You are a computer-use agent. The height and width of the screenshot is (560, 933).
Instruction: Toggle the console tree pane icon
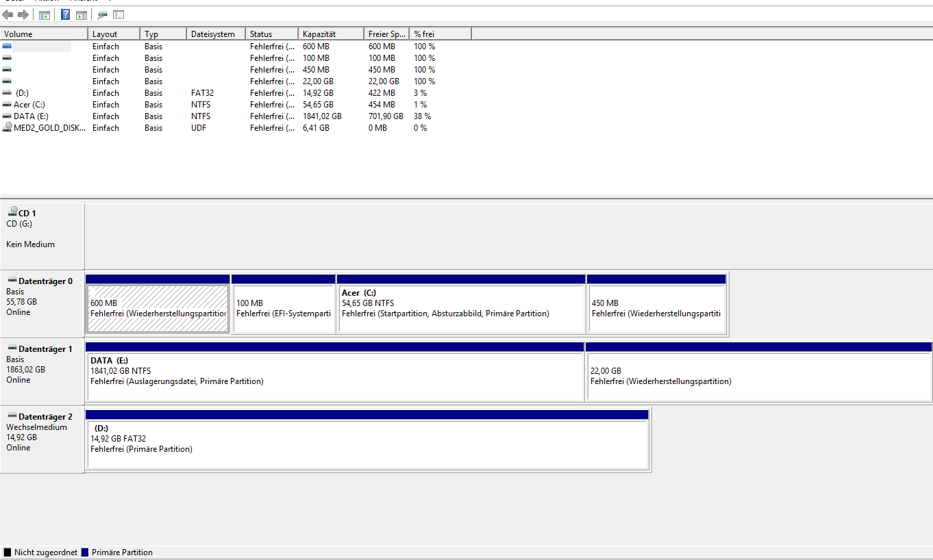[x=45, y=15]
